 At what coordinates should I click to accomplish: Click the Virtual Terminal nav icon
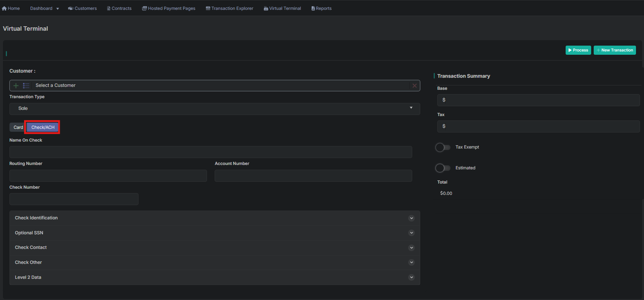click(x=266, y=8)
